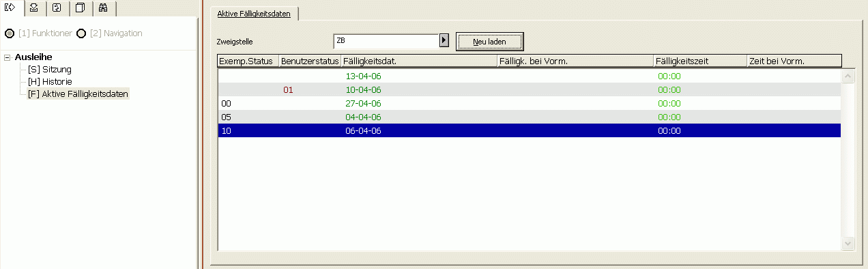Click the Zeit bei Vorm. column header
The image size is (868, 269).
(x=795, y=61)
